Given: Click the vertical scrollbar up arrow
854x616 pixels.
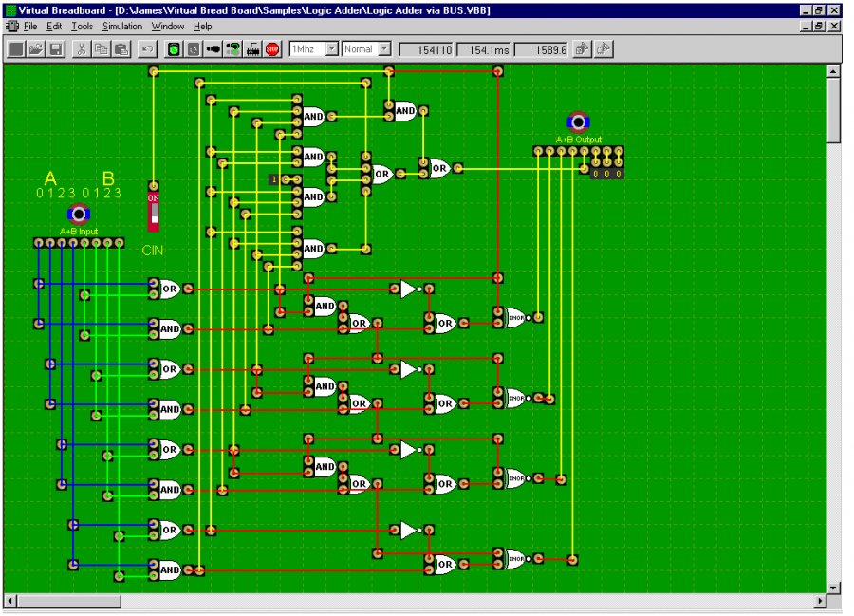Looking at the screenshot, I should pyautogui.click(x=834, y=71).
